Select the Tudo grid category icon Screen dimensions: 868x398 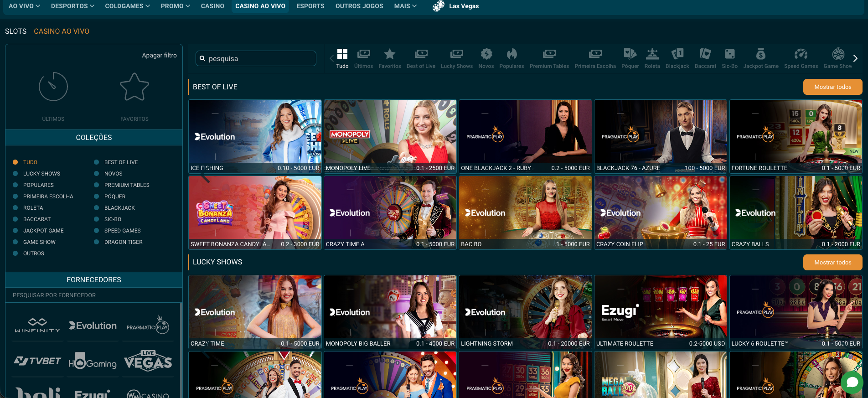[x=342, y=54]
